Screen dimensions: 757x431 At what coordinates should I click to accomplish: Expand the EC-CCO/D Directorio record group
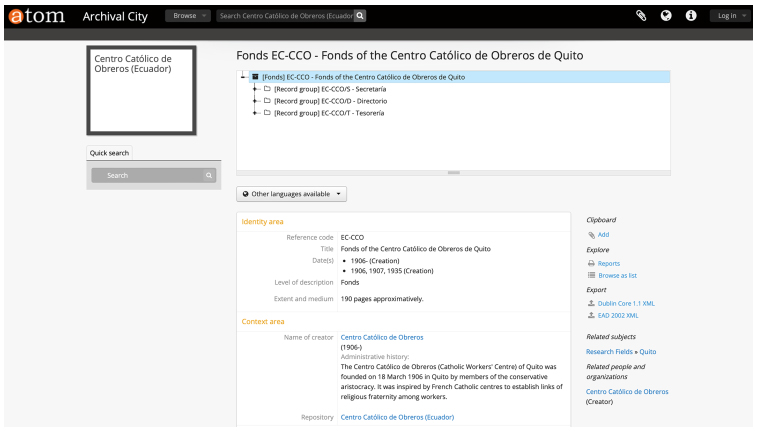pyautogui.click(x=255, y=101)
